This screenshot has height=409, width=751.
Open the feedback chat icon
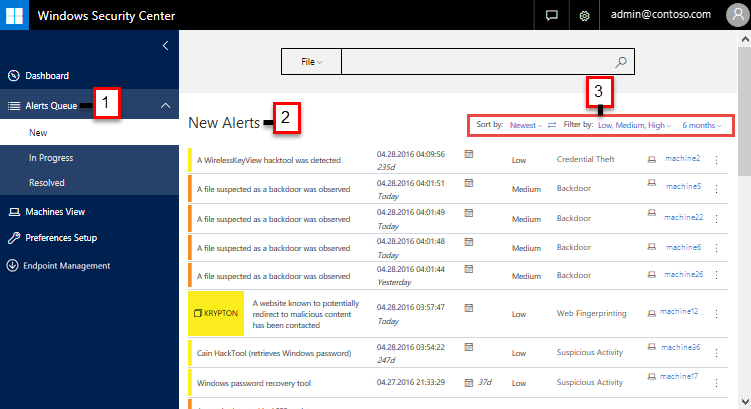click(x=551, y=15)
